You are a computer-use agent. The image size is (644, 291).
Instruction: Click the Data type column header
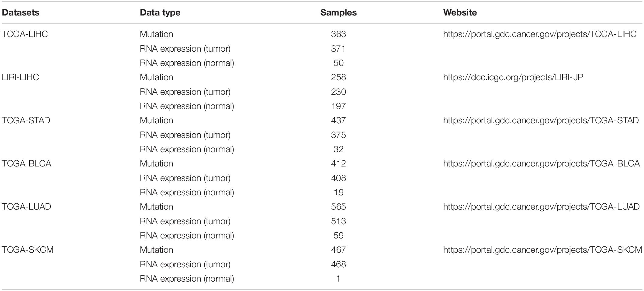click(x=160, y=12)
